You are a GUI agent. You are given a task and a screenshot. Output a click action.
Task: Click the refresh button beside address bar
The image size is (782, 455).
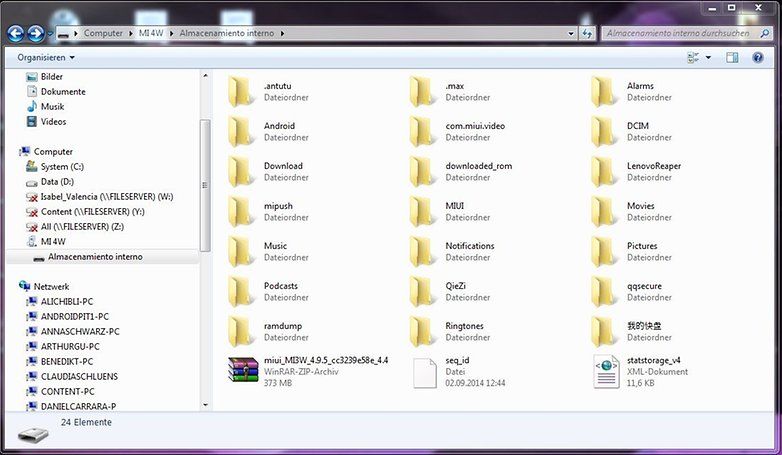click(x=587, y=33)
